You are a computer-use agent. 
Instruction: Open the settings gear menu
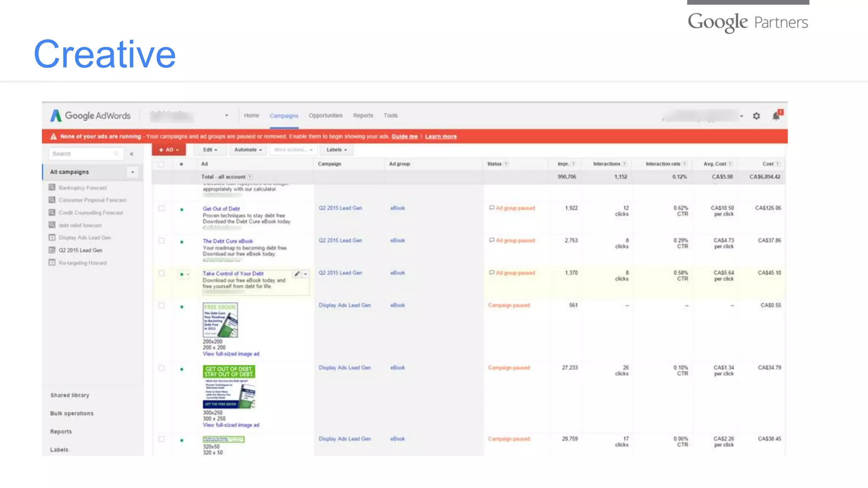point(757,116)
